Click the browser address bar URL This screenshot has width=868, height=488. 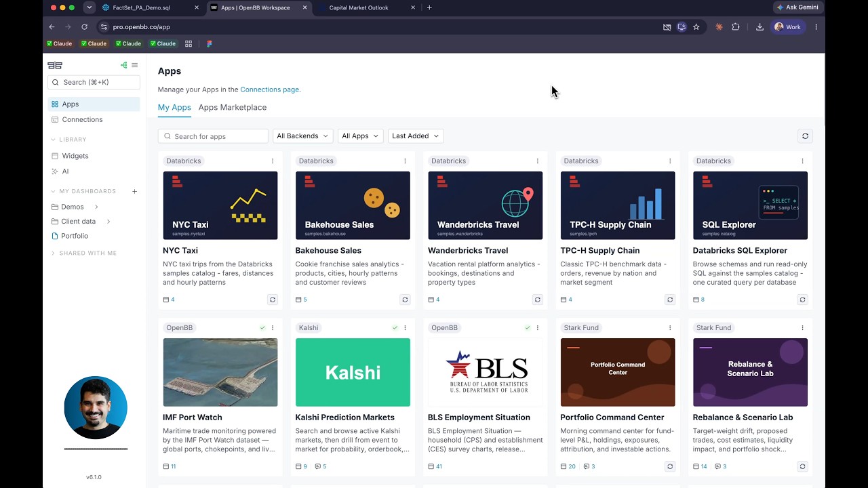coord(142,27)
